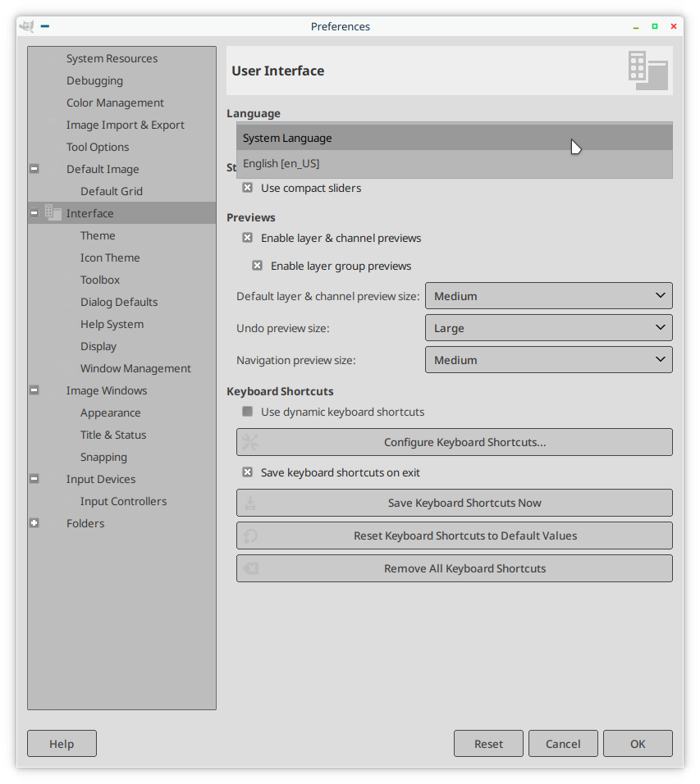This screenshot has height=784, width=700.
Task: Click Remove All Keyboard Shortcuts button
Action: [455, 568]
